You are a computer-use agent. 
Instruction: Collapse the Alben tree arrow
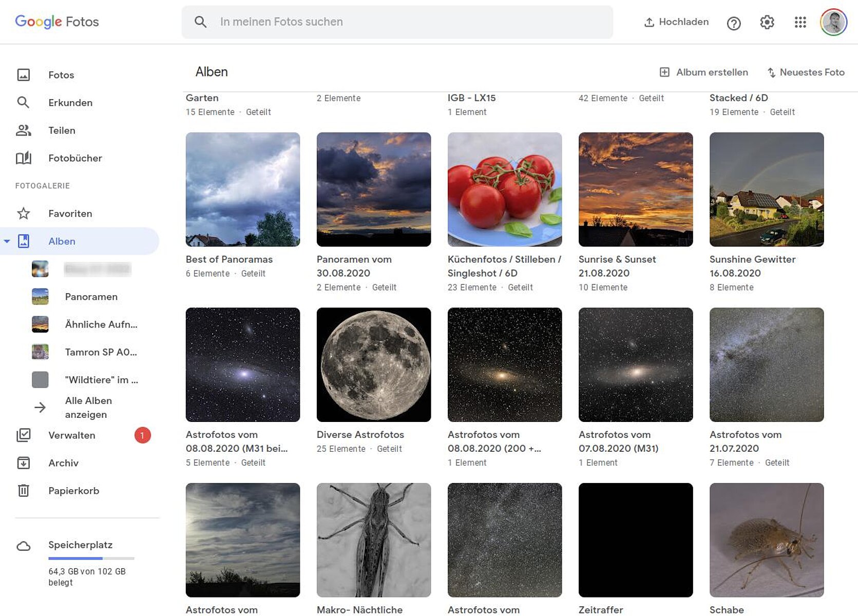[7, 241]
